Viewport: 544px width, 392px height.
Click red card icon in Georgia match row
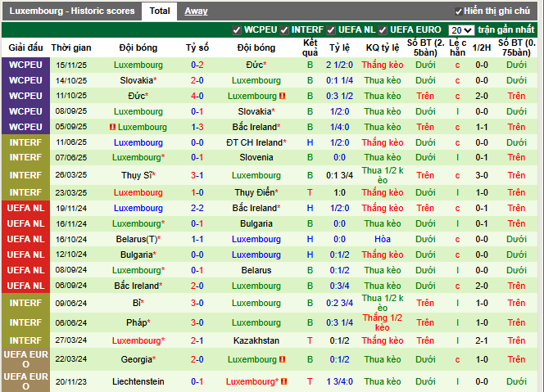coord(282,359)
